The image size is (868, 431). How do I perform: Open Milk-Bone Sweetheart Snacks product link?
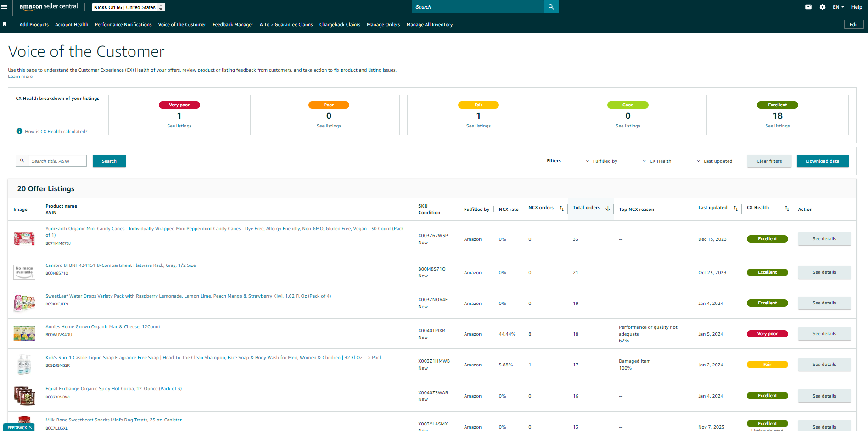(x=113, y=420)
